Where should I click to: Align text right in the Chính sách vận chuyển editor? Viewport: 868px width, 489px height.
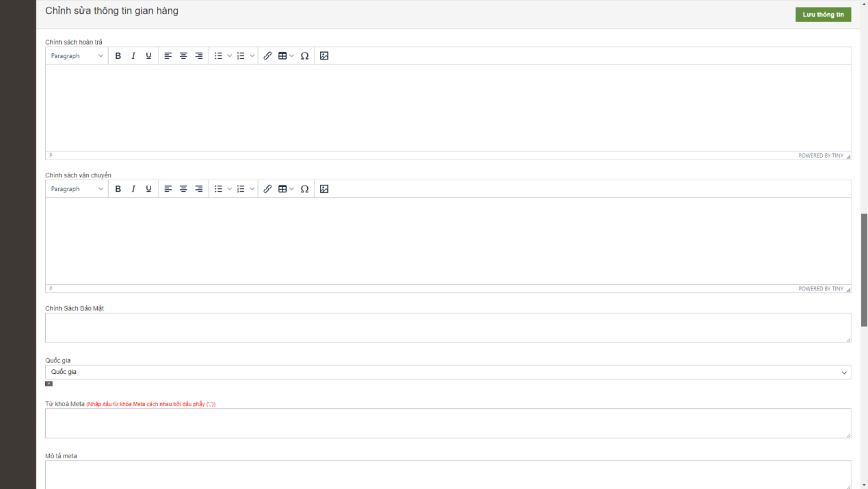[199, 189]
